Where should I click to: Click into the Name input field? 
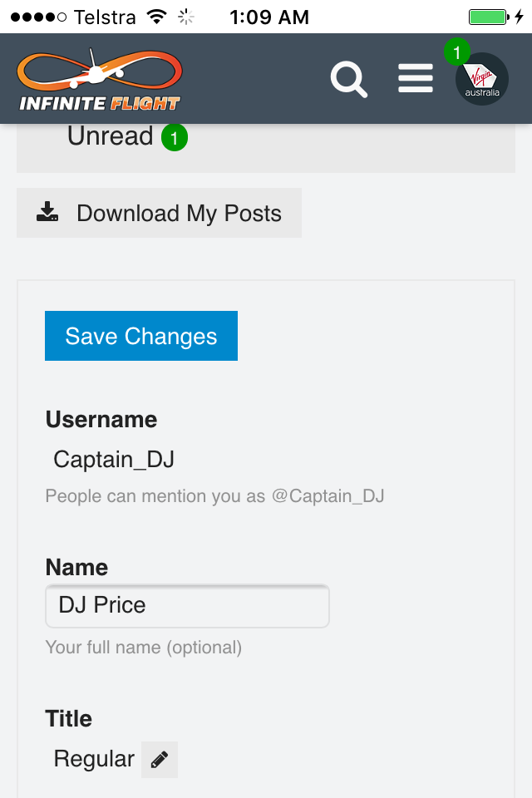187,606
